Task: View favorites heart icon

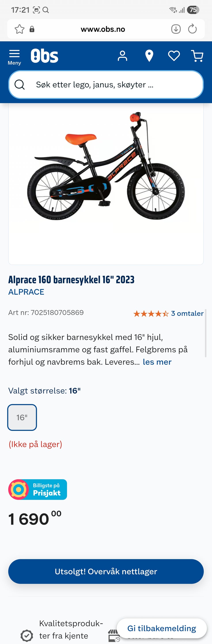Action: click(174, 56)
